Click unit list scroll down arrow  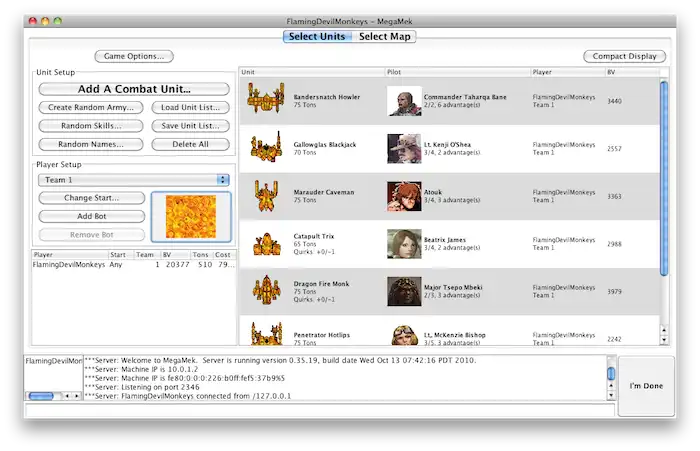pyautogui.click(x=664, y=340)
